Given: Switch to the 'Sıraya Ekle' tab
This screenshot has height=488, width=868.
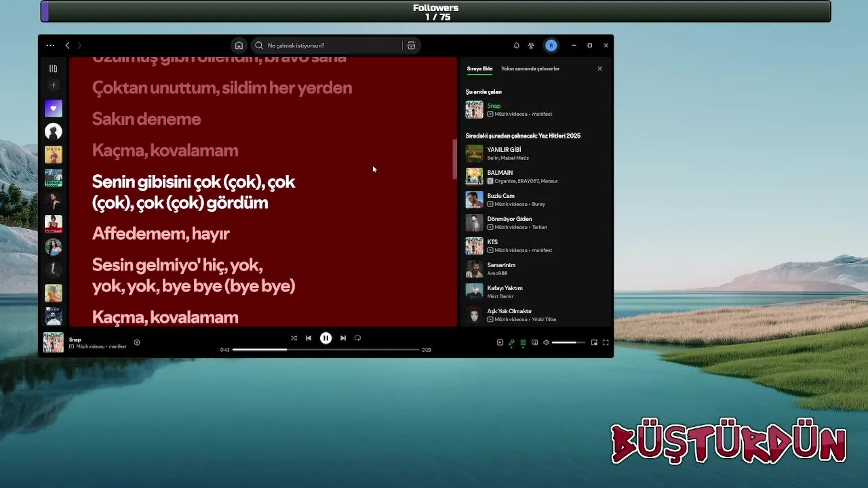Looking at the screenshot, I should [479, 68].
